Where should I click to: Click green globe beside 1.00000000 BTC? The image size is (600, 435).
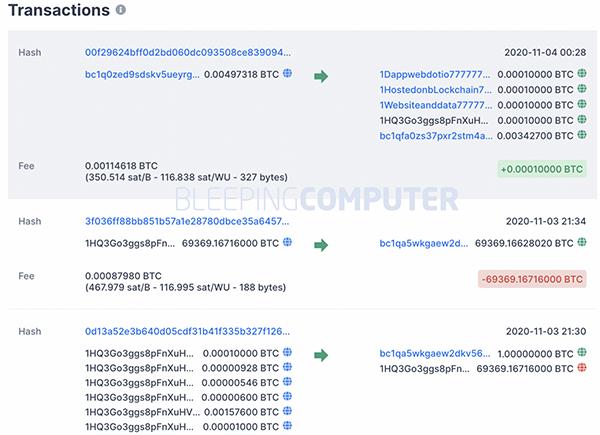click(x=582, y=352)
